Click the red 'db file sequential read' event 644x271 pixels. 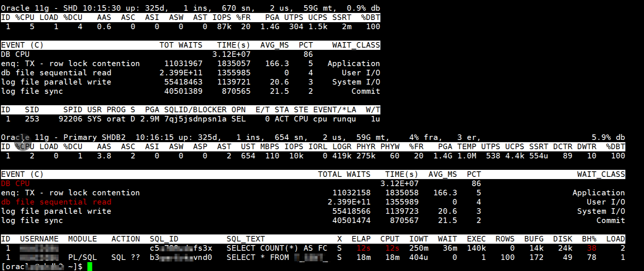[56, 202]
